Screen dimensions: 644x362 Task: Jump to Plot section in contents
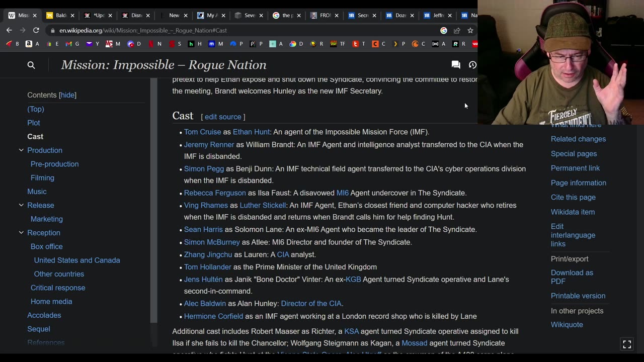(34, 123)
